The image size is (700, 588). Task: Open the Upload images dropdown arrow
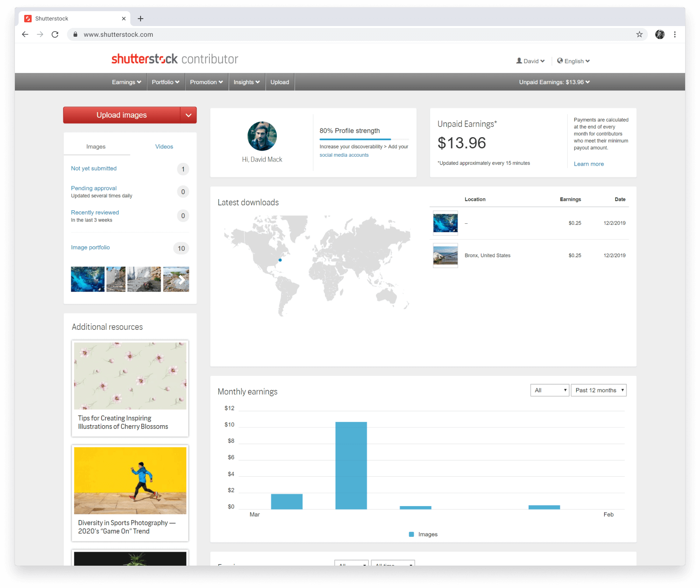point(188,115)
